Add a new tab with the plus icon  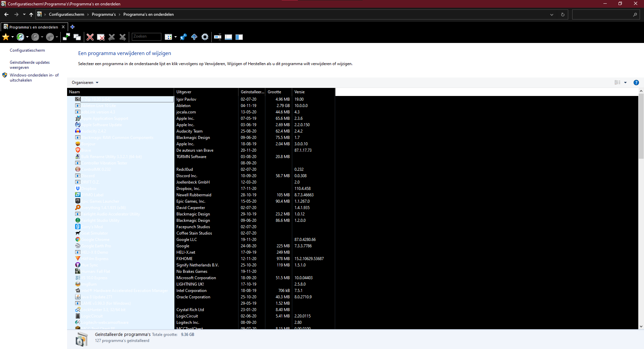[72, 27]
